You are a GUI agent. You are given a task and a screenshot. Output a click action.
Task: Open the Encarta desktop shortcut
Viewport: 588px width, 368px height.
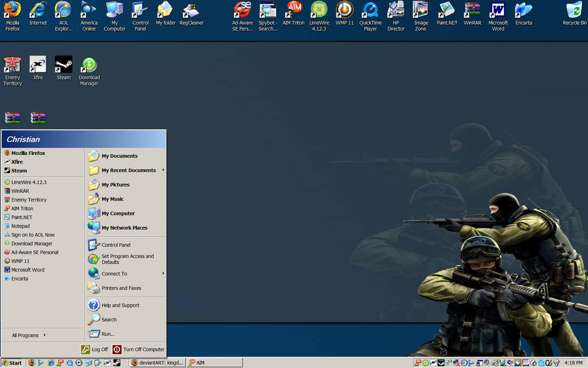click(x=524, y=14)
